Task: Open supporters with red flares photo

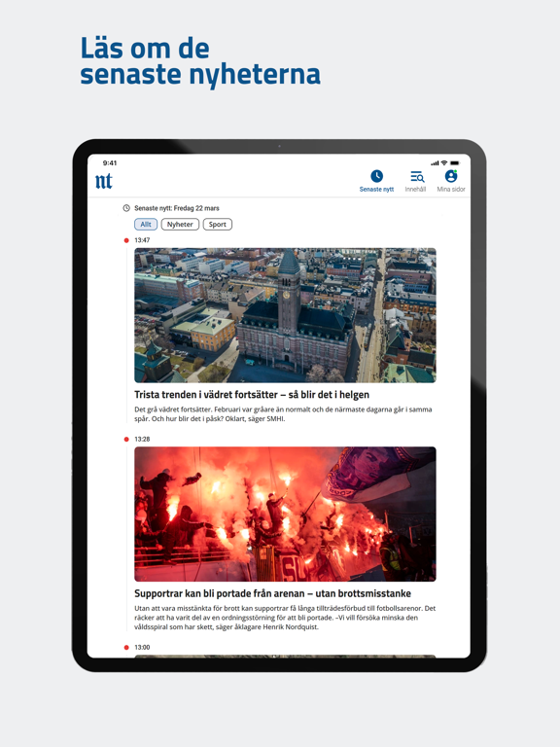Action: (x=285, y=514)
